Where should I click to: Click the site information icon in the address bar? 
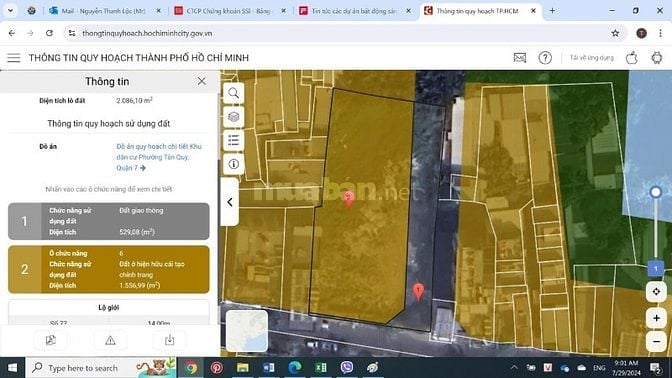coord(72,33)
